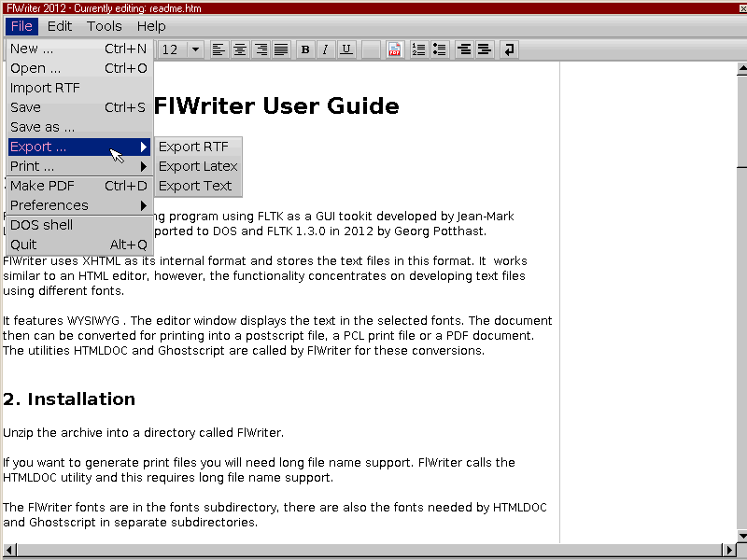The height and width of the screenshot is (560, 747).
Task: Expand the Preferences submenu
Action: coord(78,205)
